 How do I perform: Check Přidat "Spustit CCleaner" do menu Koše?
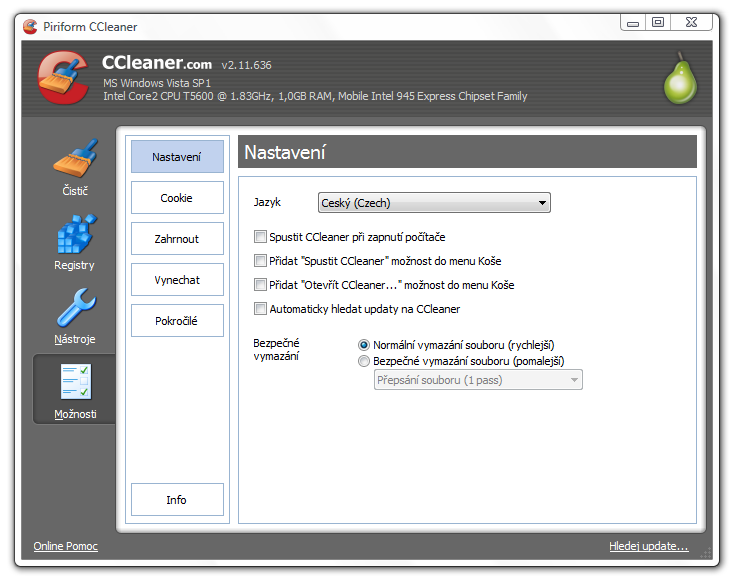260,260
